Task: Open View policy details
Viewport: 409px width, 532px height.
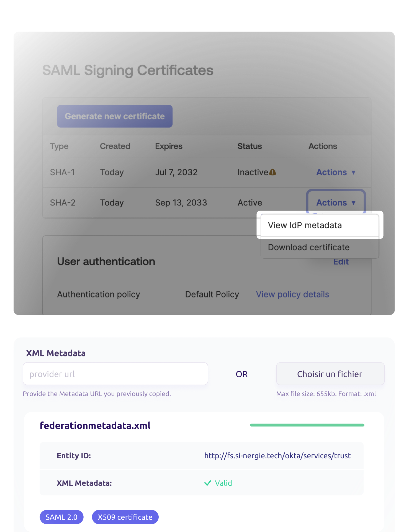Action: point(292,294)
